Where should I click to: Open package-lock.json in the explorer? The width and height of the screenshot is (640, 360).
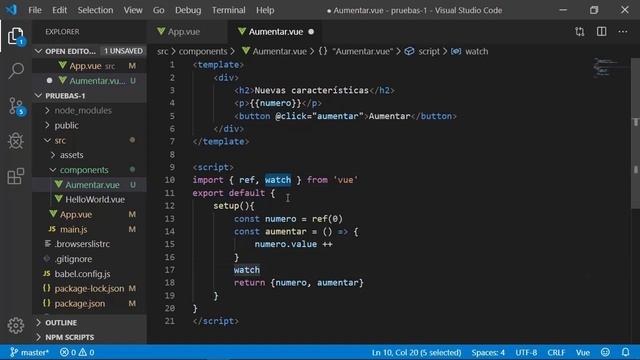(89, 289)
